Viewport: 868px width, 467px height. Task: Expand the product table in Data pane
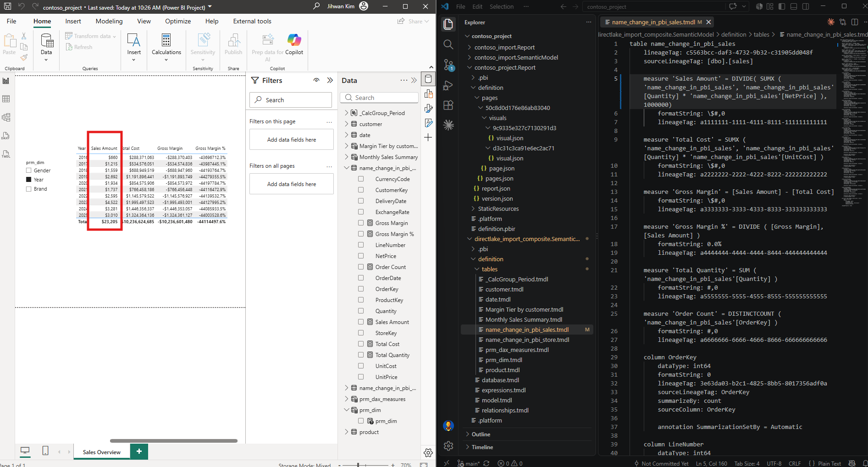(x=347, y=432)
